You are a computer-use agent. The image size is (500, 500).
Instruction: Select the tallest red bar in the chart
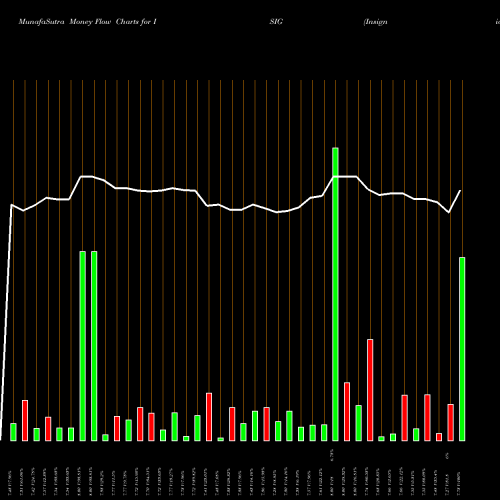370,390
